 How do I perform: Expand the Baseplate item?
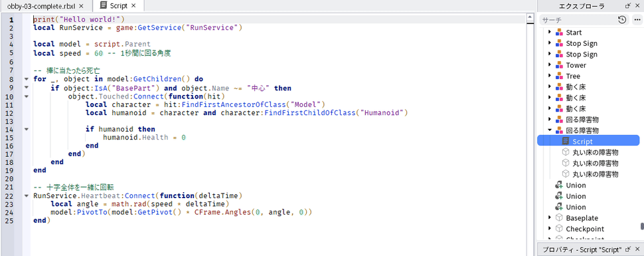(x=550, y=217)
